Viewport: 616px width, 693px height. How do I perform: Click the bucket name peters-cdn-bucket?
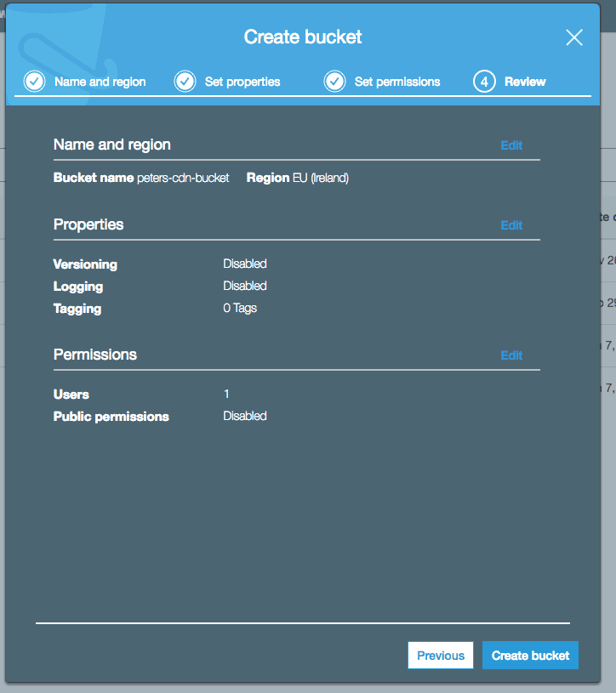(183, 179)
